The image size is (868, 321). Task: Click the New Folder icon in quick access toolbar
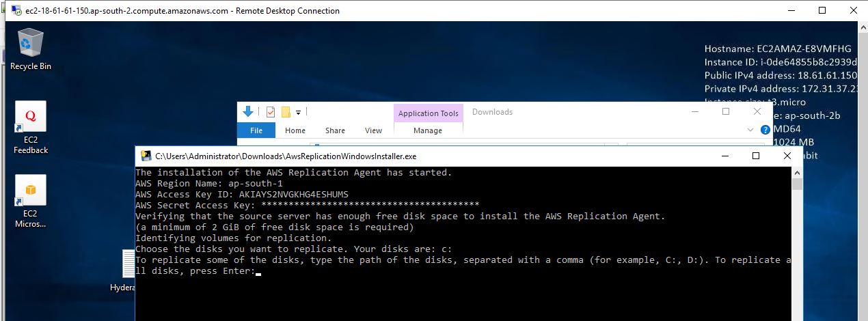pyautogui.click(x=286, y=112)
